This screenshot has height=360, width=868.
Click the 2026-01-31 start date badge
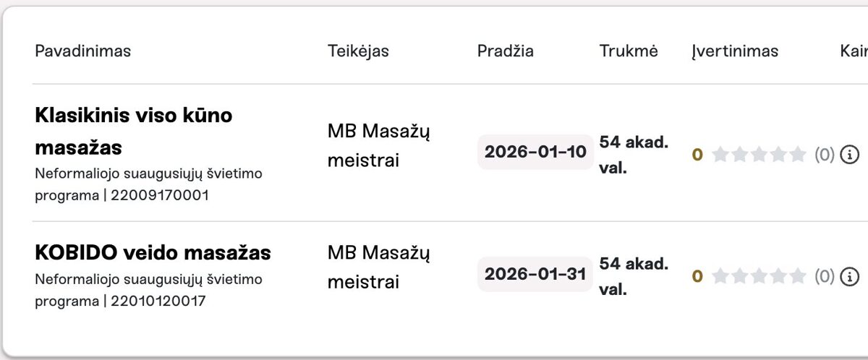[x=535, y=274]
